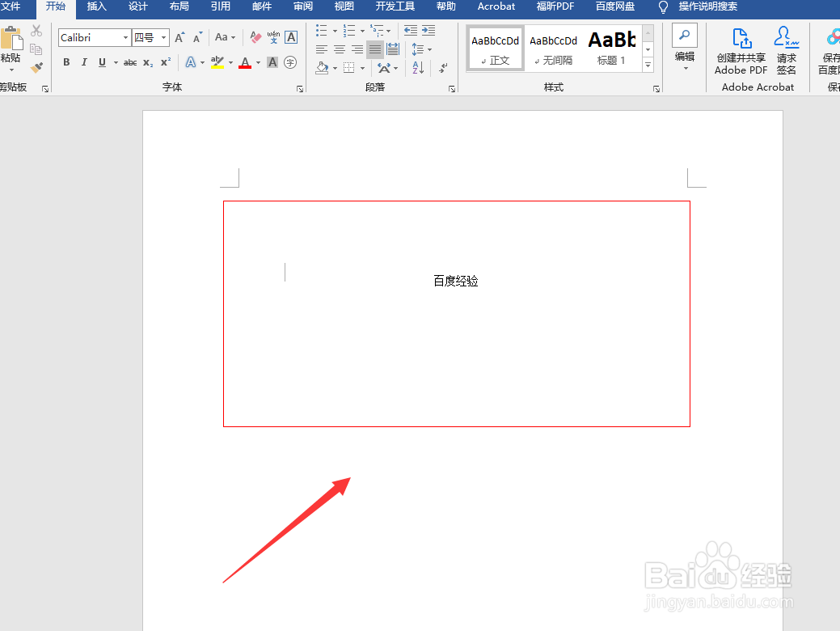Viewport: 840px width, 631px height.
Task: Open the font size 四号 dropdown
Action: pos(164,37)
